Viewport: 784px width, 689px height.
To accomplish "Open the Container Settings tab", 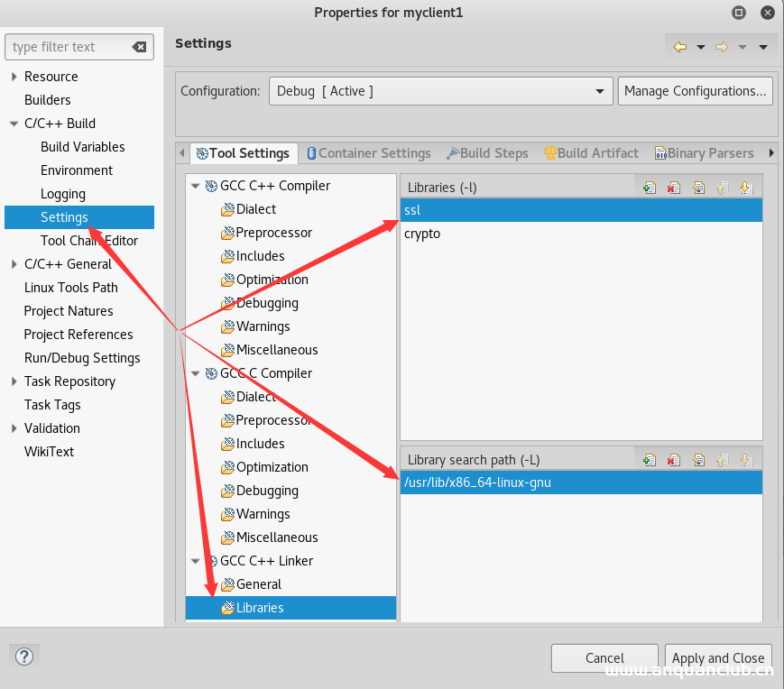I will point(369,152).
